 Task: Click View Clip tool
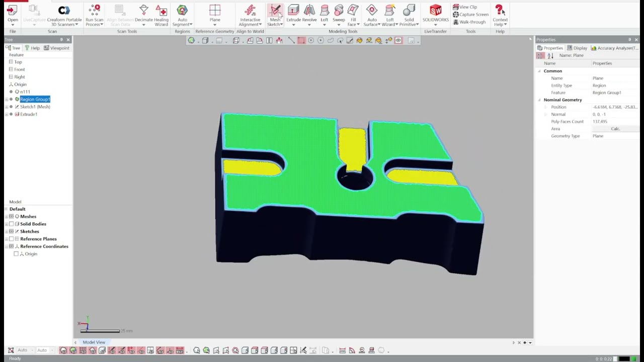464,7
